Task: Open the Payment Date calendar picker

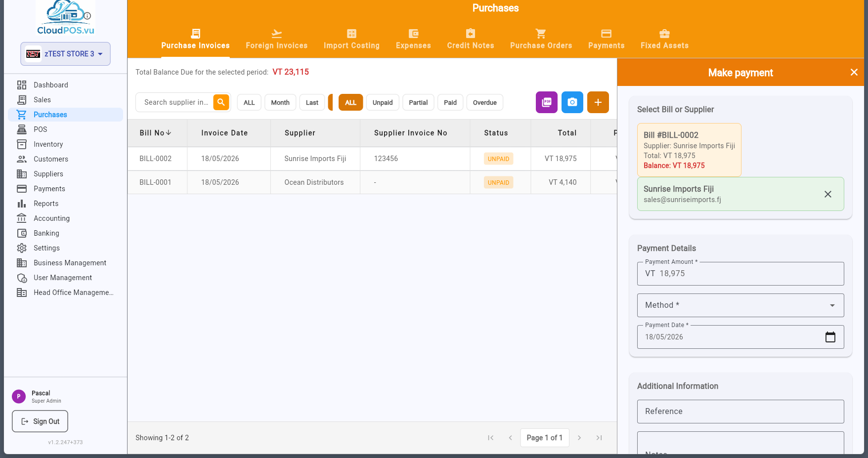Action: 830,337
